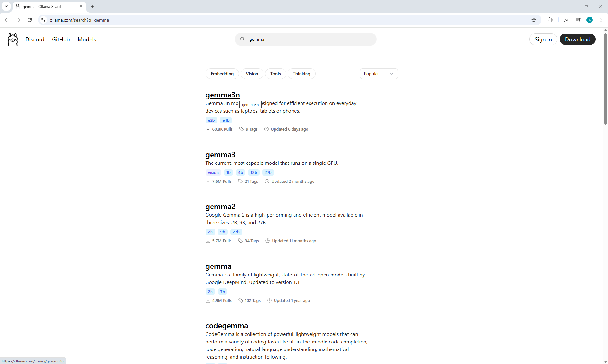Expand the Popular sort dropdown
608x364 pixels.
pyautogui.click(x=378, y=74)
